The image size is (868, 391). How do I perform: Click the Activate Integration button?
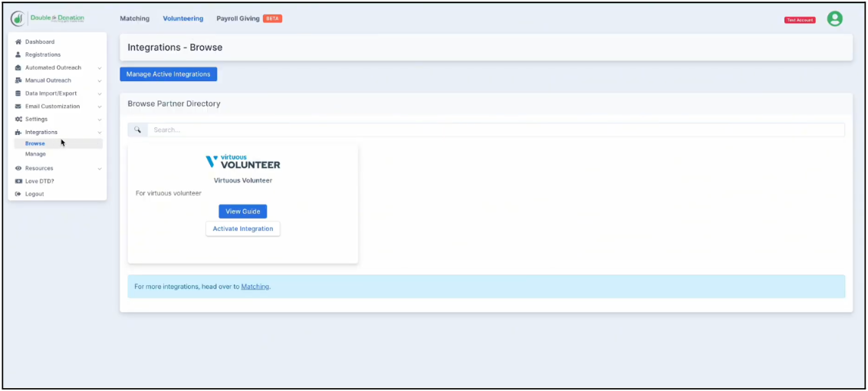(242, 228)
